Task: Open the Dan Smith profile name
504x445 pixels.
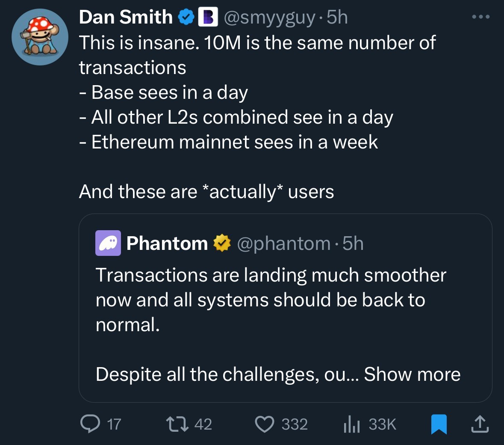Action: tap(126, 17)
